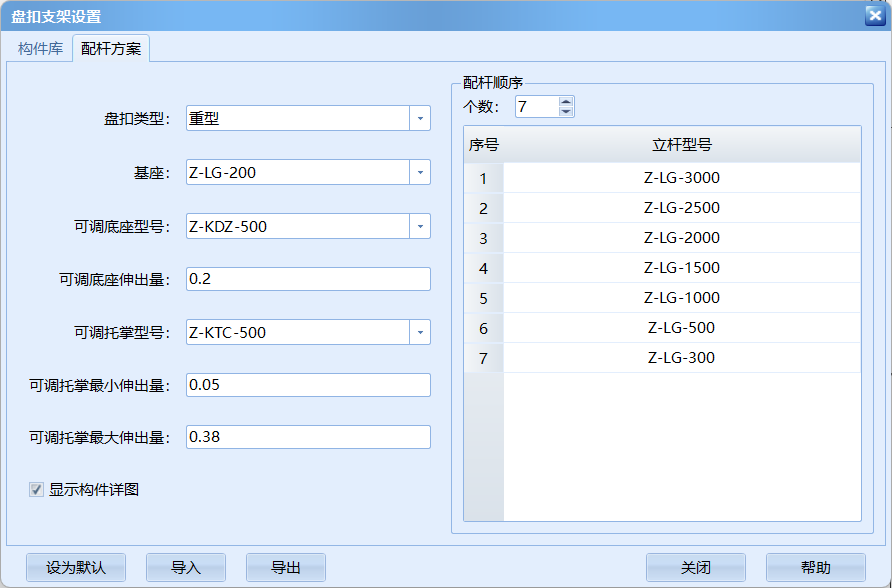Screen dimensions: 892x588
Task: Expand the 可调底座型号 dropdown
Action: (x=421, y=226)
